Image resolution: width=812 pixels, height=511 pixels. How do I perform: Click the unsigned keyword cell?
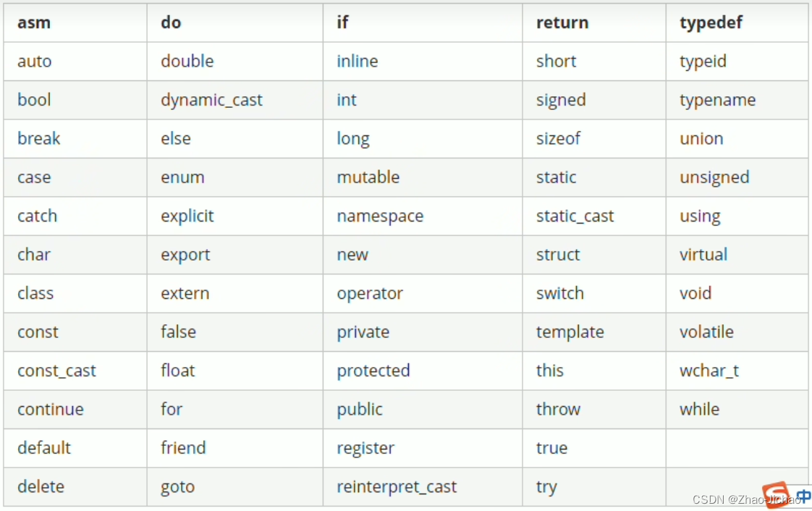click(x=714, y=177)
